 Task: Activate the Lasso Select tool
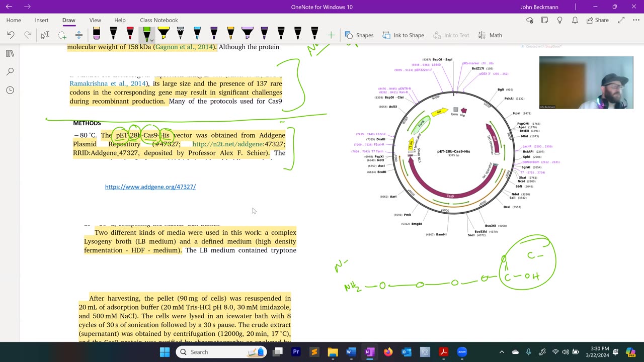point(62,35)
